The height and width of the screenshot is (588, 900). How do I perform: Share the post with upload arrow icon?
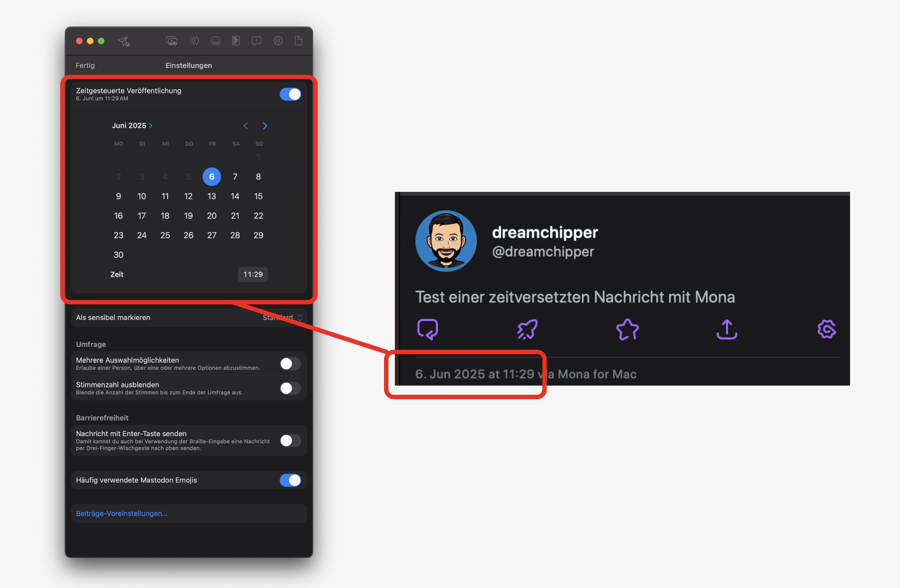727,329
